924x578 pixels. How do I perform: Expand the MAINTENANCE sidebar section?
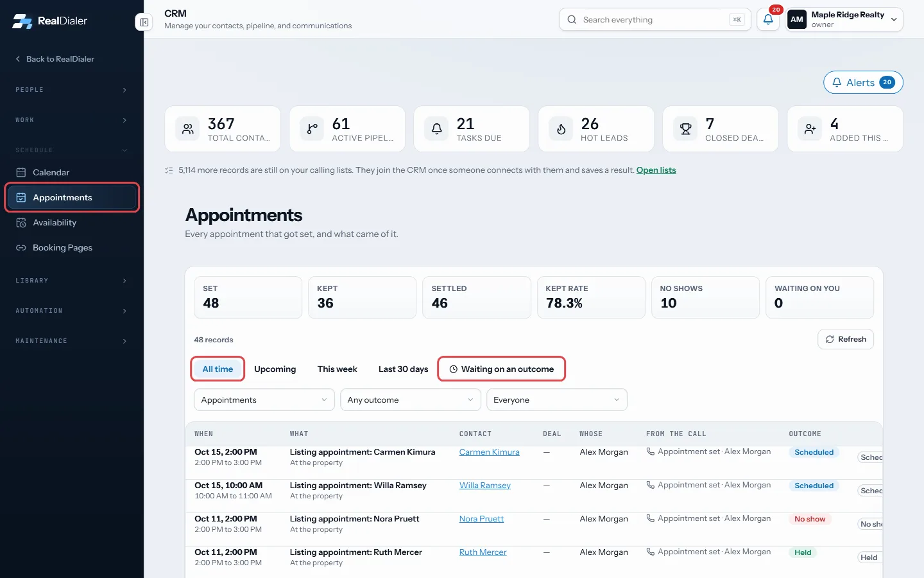click(71, 341)
